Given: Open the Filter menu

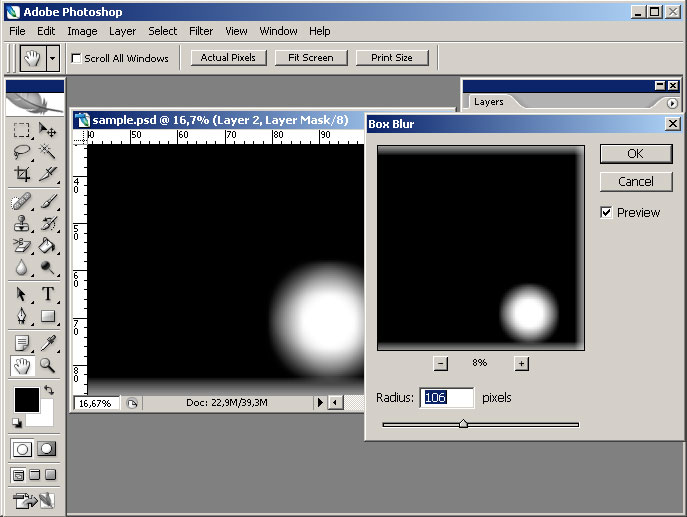Looking at the screenshot, I should 201,31.
